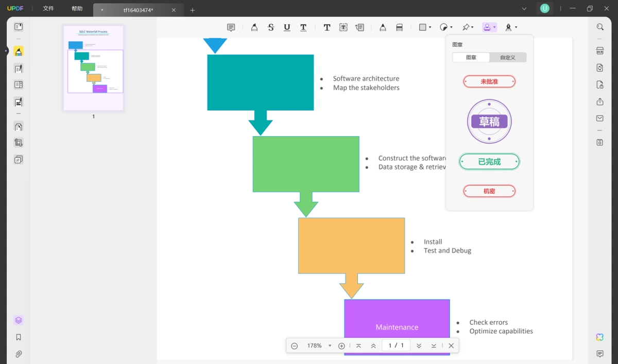Select the underline annotation tool
The width and height of the screenshot is (618, 364).
click(287, 27)
